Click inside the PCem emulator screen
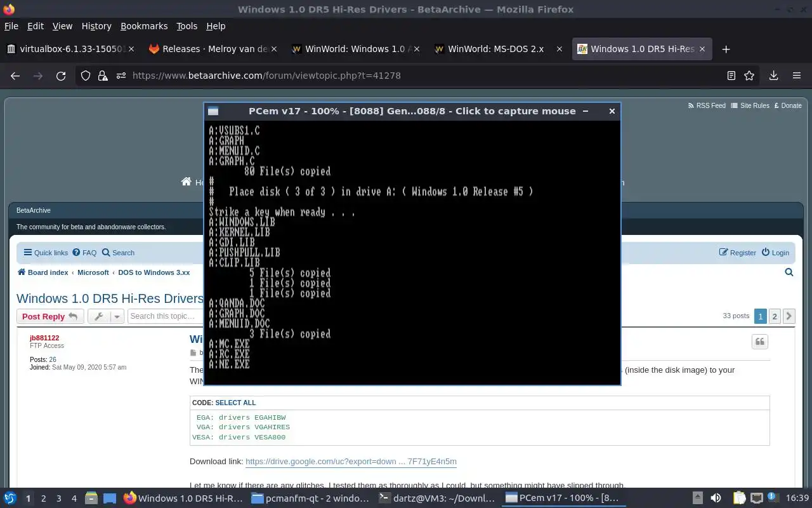This screenshot has width=812, height=508. pos(412,252)
